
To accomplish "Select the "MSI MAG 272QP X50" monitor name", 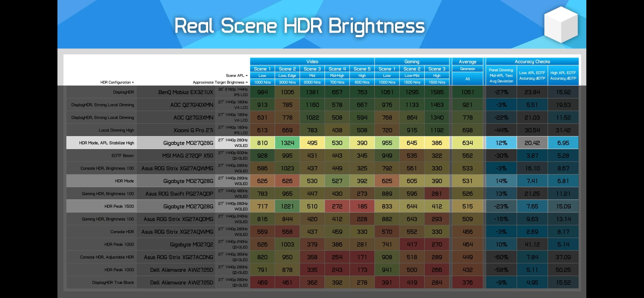I will [188, 156].
